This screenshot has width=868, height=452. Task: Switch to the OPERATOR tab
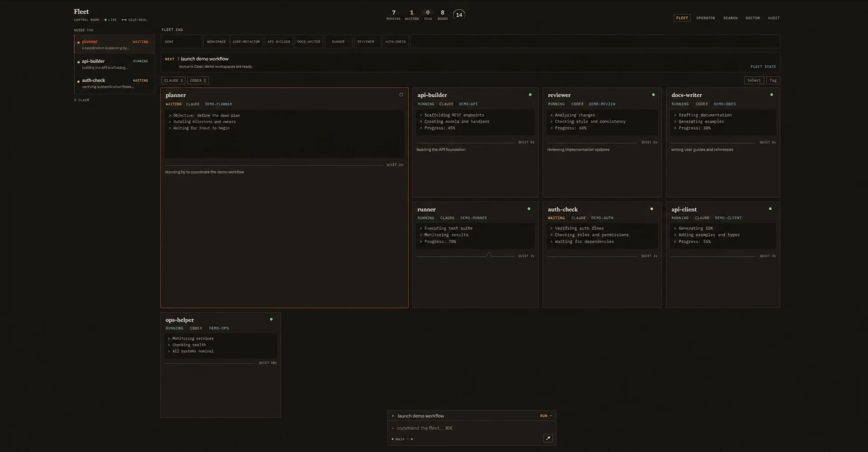pyautogui.click(x=706, y=18)
